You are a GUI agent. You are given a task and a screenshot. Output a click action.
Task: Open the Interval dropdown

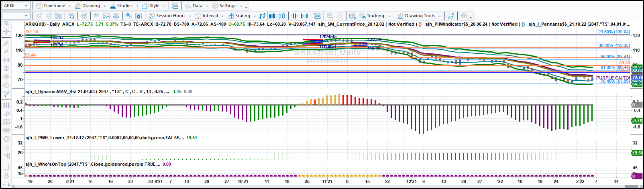(x=210, y=16)
